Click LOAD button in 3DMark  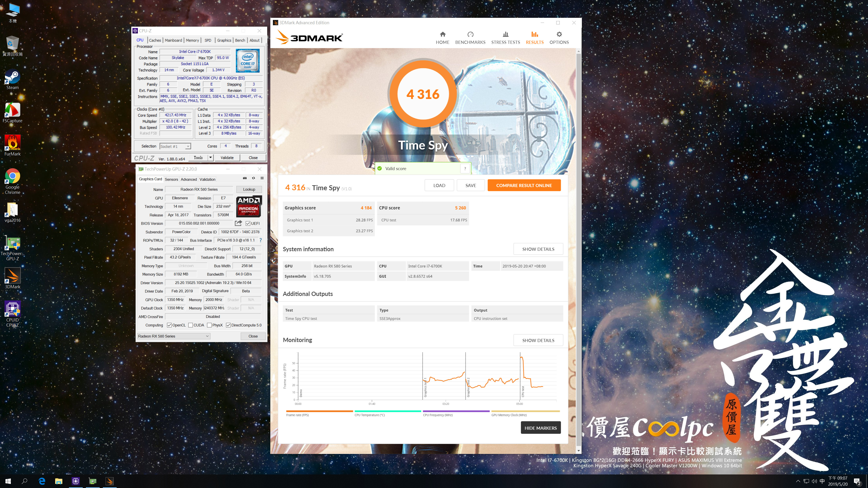pos(439,185)
